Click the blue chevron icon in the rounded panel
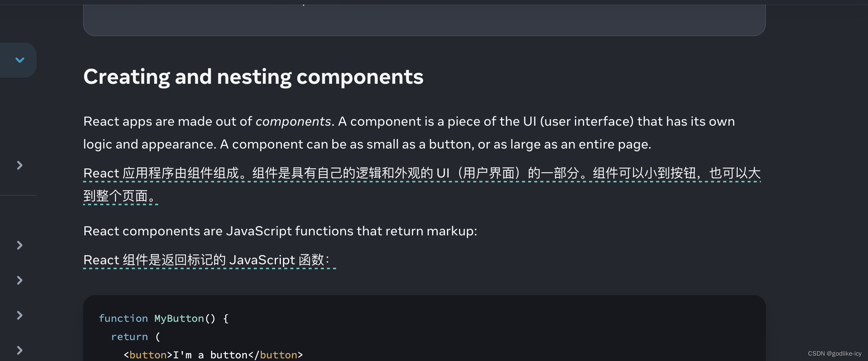Image resolution: width=868 pixels, height=361 pixels. [x=20, y=60]
